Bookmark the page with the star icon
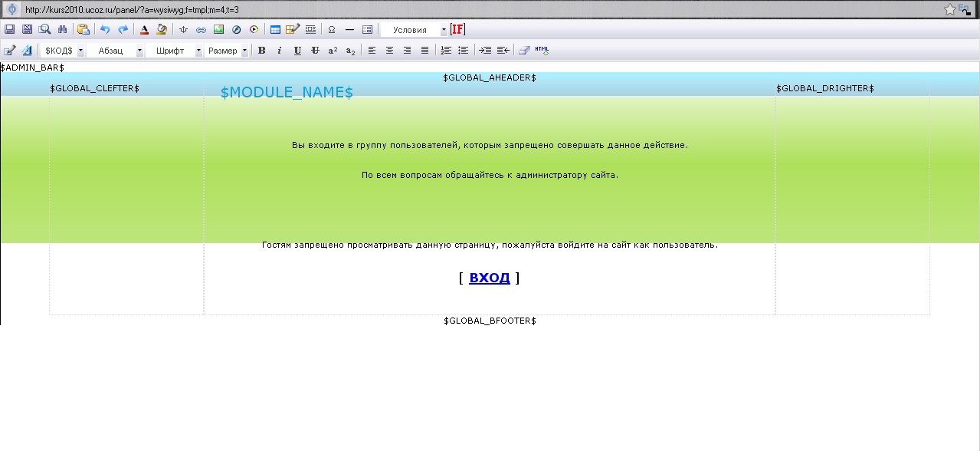This screenshot has width=980, height=451. point(950,9)
